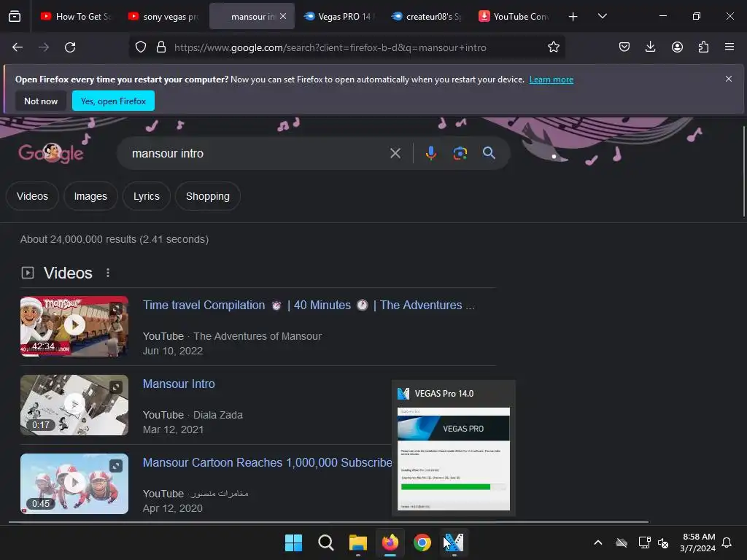Reload the current page

point(70,47)
